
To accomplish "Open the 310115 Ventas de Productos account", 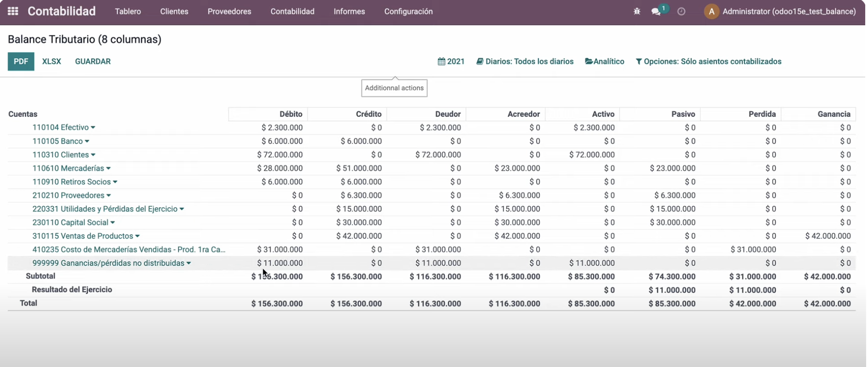I will coord(83,236).
